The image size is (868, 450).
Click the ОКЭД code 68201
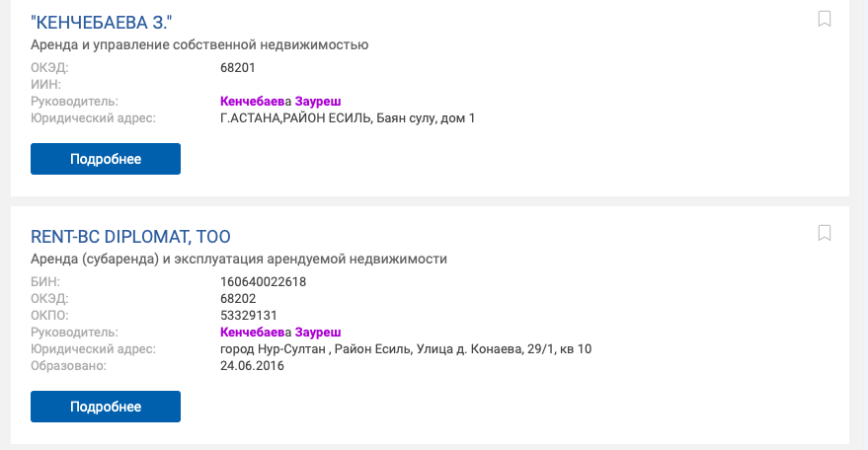[x=238, y=67]
